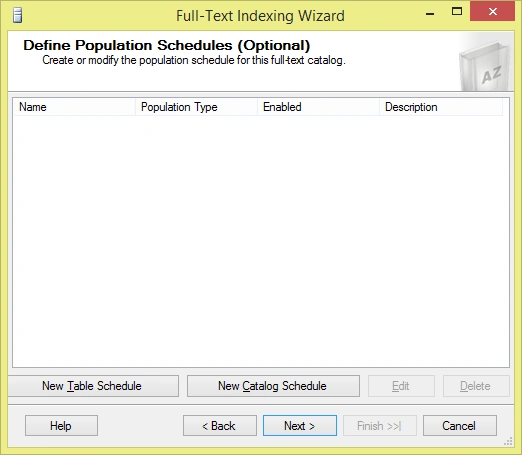Select the Population Type column header
Image resolution: width=522 pixels, height=455 pixels.
coord(196,107)
